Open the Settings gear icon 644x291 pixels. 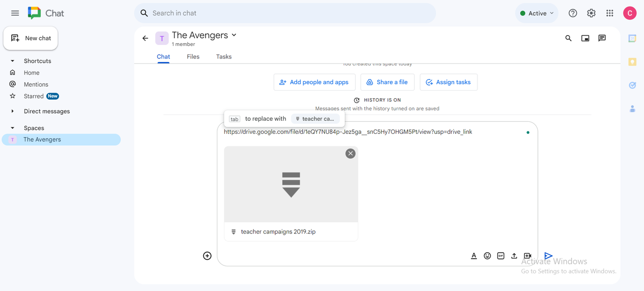tap(591, 13)
